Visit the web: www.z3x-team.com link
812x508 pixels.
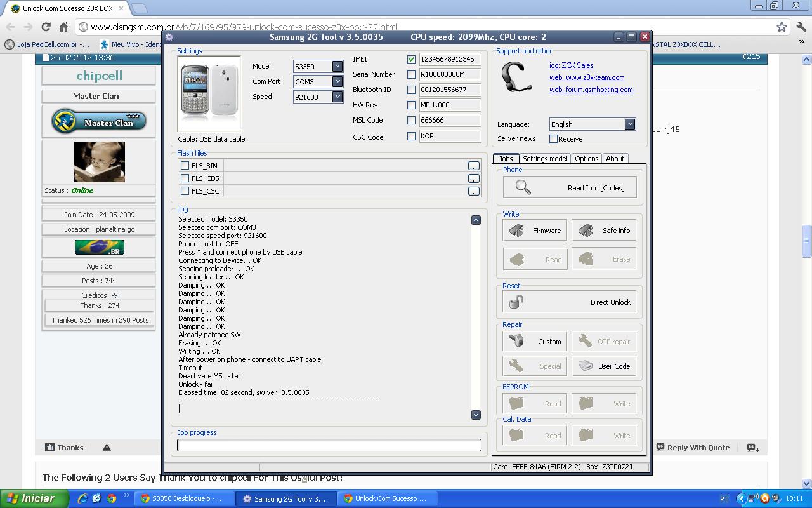[587, 77]
